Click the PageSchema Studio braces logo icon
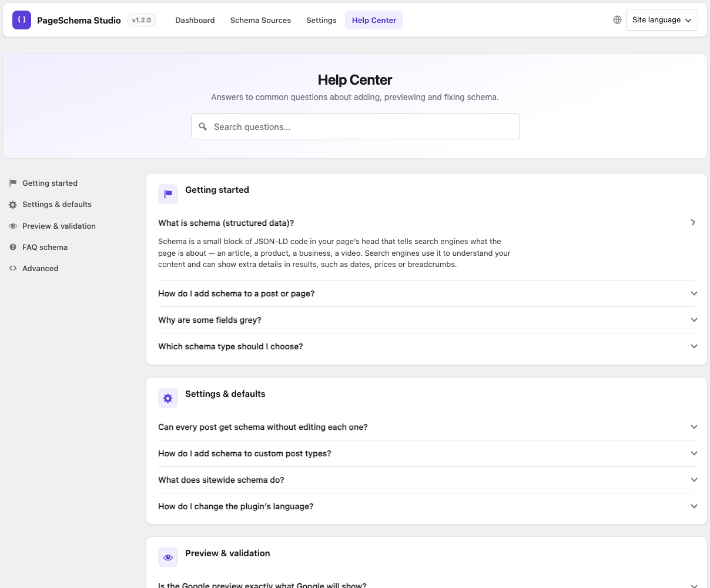Viewport: 710px width, 588px height. (x=22, y=20)
